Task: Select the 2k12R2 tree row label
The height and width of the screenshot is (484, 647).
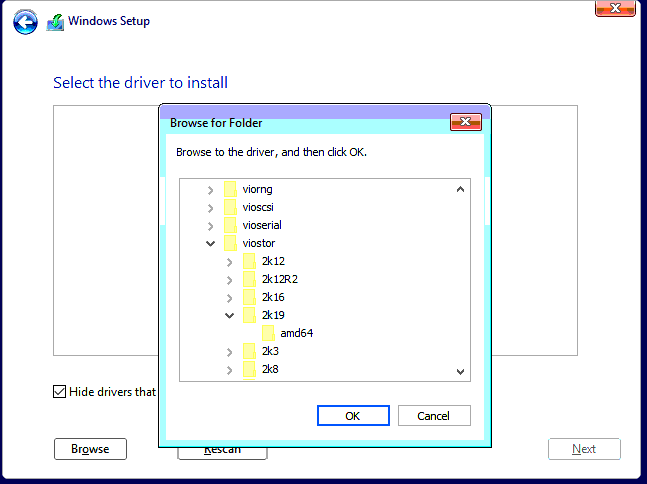Action: [280, 279]
